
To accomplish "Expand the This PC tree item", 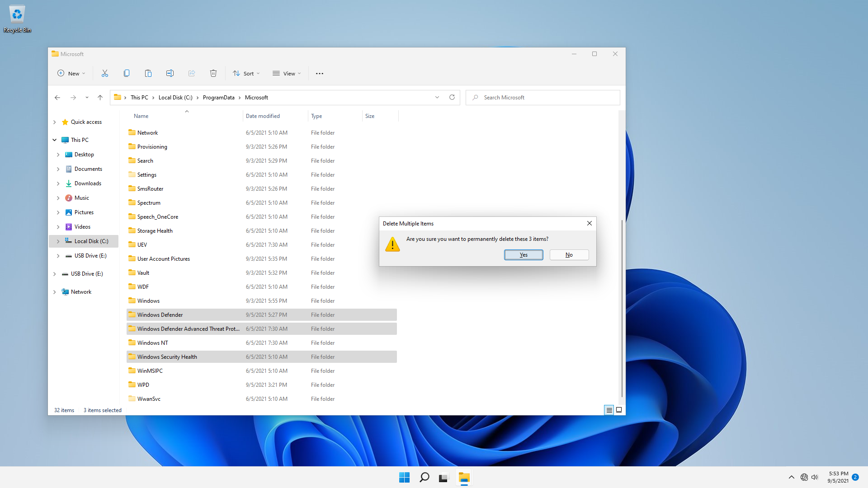I will (x=55, y=140).
